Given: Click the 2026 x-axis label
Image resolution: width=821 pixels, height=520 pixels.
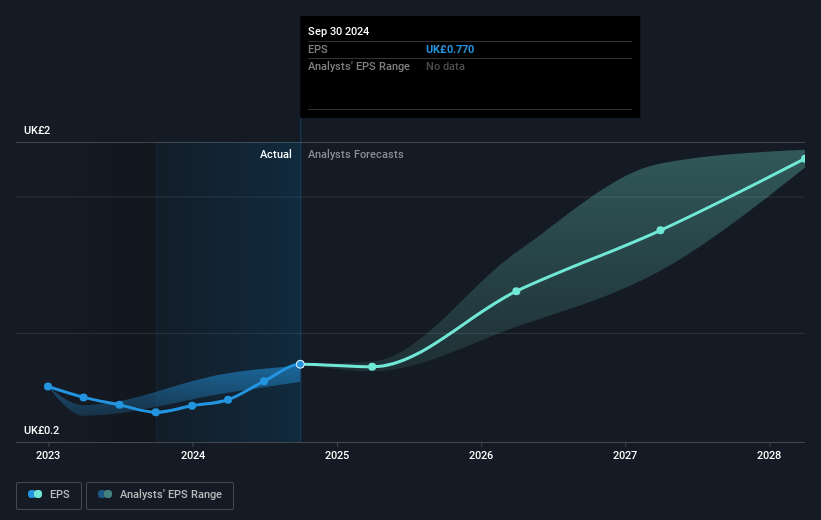Looking at the screenshot, I should (x=481, y=455).
